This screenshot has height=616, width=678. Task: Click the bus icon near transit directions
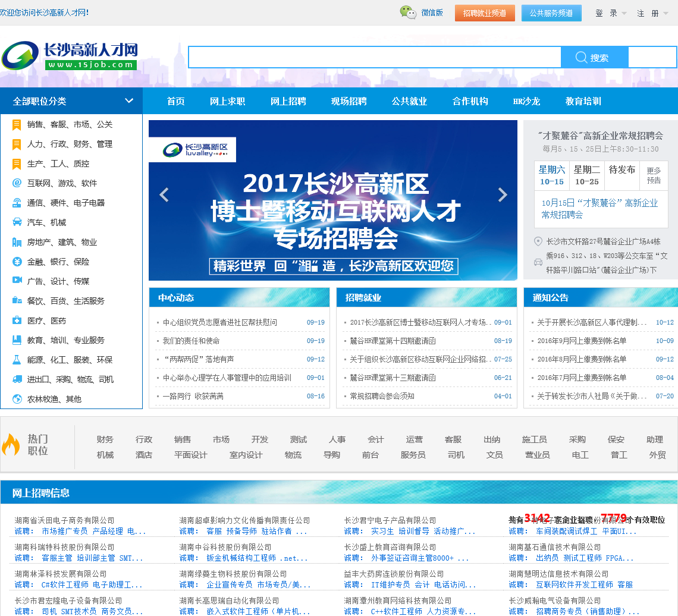pos(538,262)
